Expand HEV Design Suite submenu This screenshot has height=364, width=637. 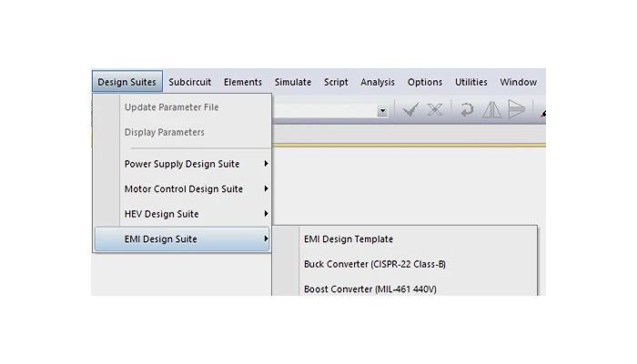(x=183, y=214)
